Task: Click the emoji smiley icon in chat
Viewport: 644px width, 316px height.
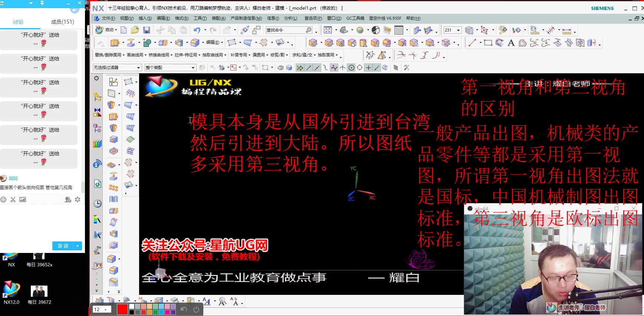Action: click(x=3, y=200)
